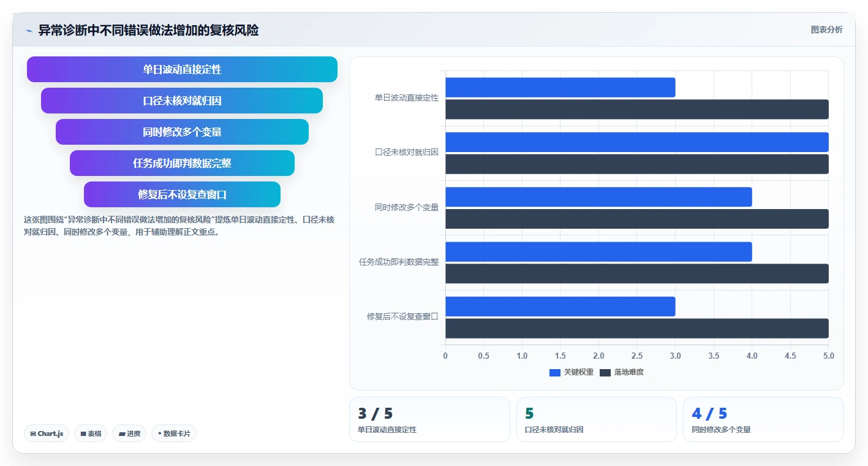The height and width of the screenshot is (466, 868).
Task: Click x-axis tick label 2.5
Action: pyautogui.click(x=637, y=356)
